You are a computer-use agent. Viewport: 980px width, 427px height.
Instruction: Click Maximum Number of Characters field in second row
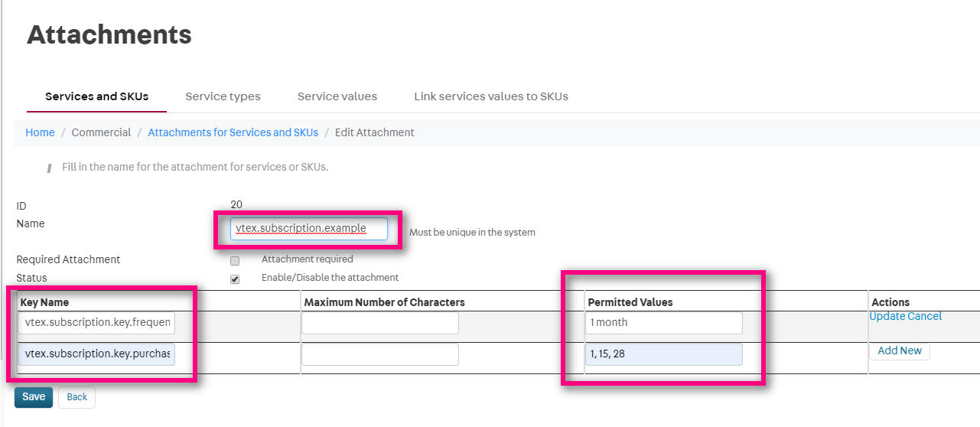(x=380, y=354)
